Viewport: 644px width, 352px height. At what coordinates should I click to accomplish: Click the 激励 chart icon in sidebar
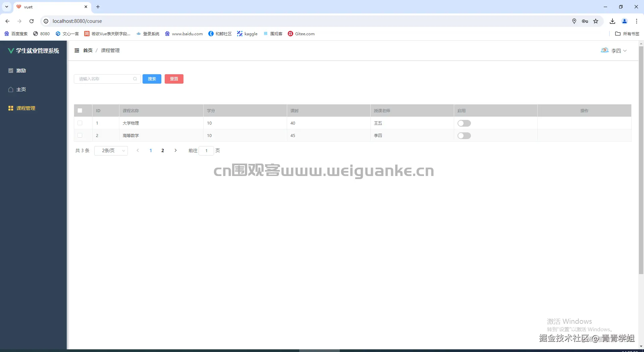[x=11, y=71]
